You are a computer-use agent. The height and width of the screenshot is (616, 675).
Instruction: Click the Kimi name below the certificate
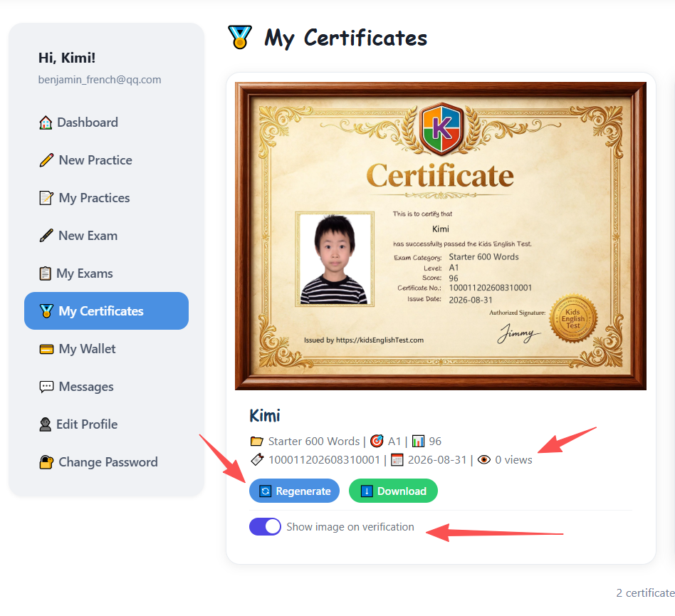265,416
